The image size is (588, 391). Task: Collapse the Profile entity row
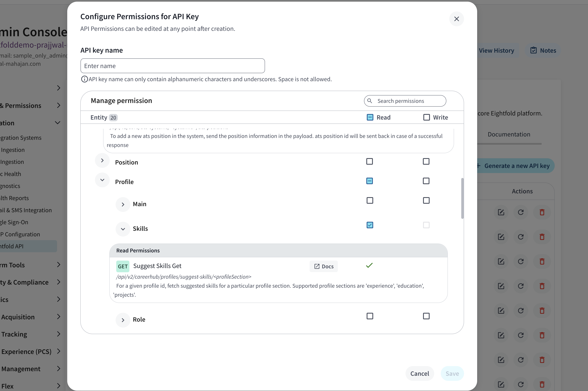pos(102,180)
